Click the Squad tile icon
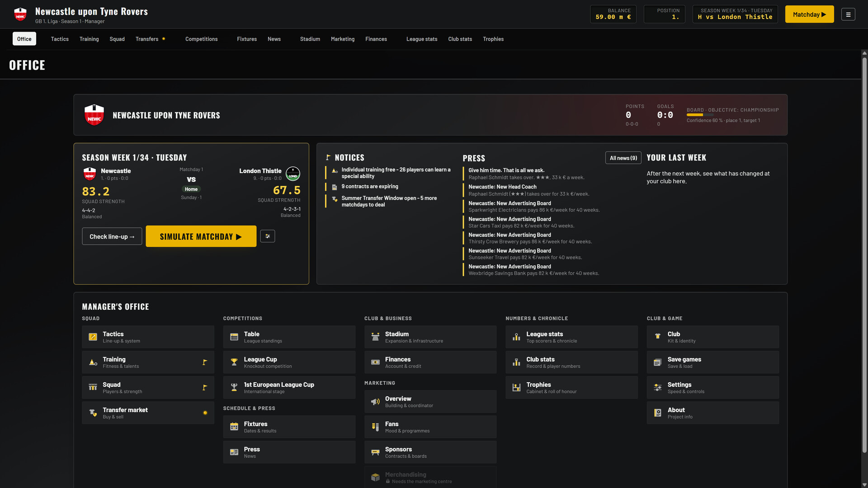Screen dimensions: 868x488 pos(93,388)
